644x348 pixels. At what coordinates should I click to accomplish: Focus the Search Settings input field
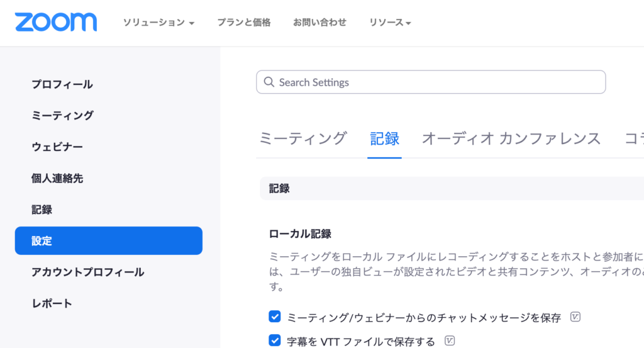[431, 82]
